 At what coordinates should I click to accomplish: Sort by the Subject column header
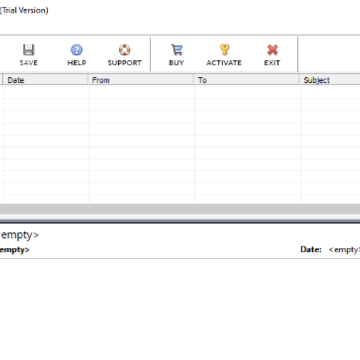(x=330, y=80)
